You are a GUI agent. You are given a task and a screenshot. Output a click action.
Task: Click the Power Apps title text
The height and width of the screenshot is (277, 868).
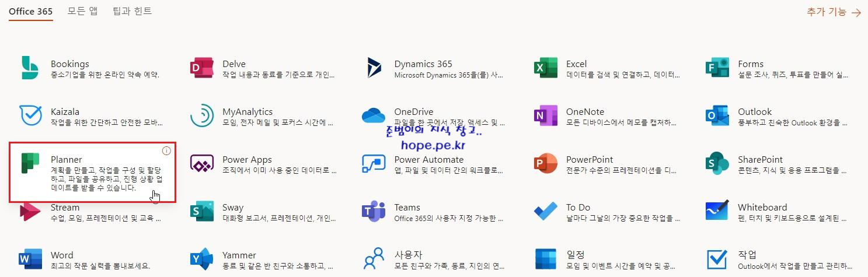pyautogui.click(x=247, y=159)
